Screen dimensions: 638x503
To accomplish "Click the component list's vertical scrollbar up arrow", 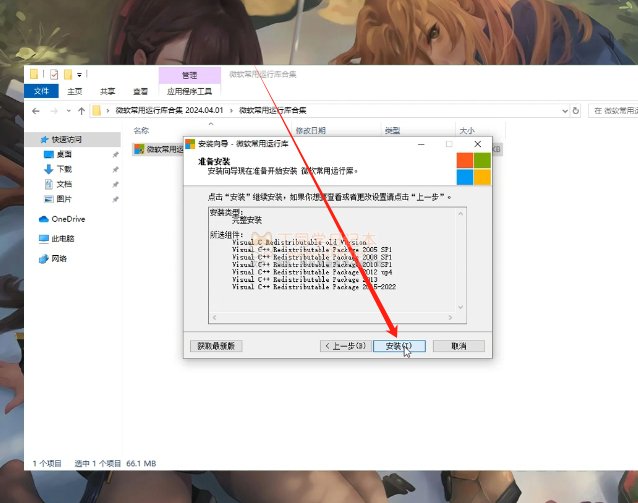I will [x=461, y=213].
